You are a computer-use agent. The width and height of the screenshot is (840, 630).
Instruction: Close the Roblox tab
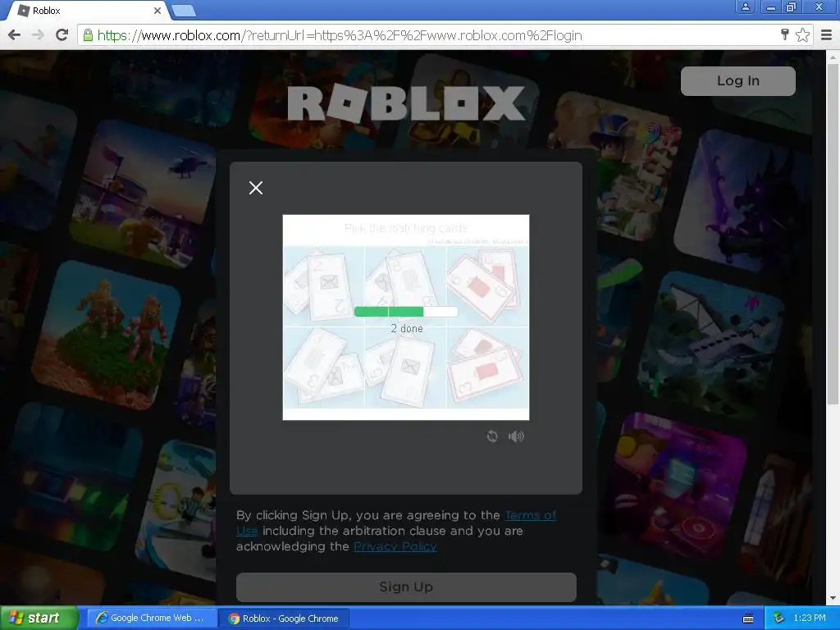point(157,11)
